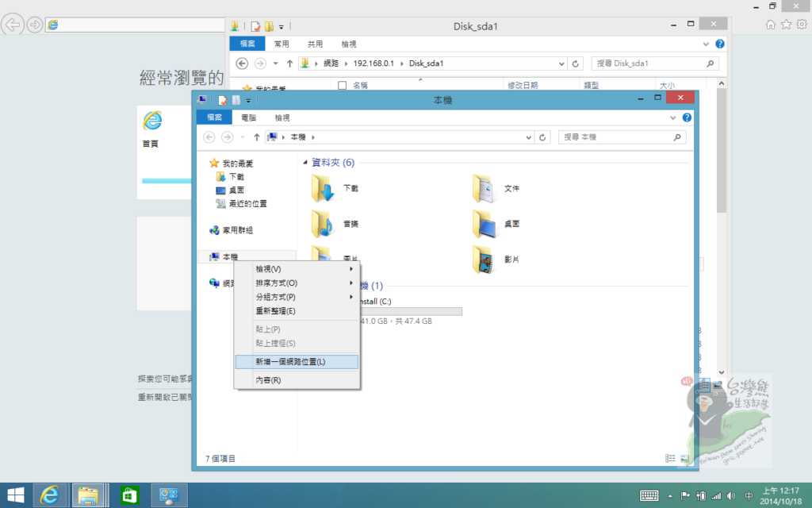Switch to details view in 本機 status bar
Image resolution: width=812 pixels, height=508 pixels.
670,458
